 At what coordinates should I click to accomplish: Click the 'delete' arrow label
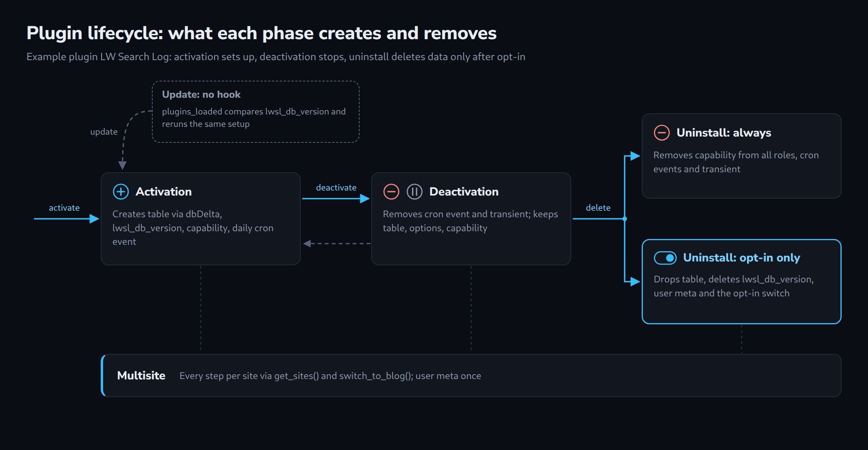click(598, 208)
